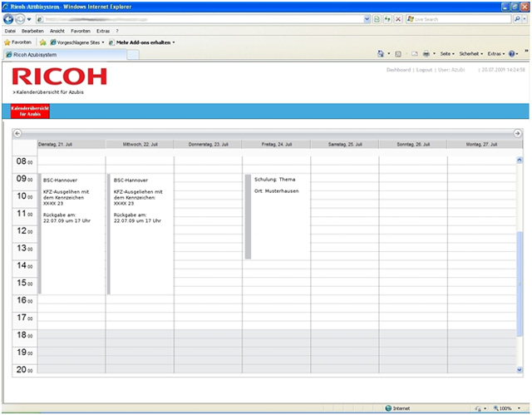Select the Donnerstag, 23. Juli column header
The height and width of the screenshot is (415, 532).
tap(208, 144)
